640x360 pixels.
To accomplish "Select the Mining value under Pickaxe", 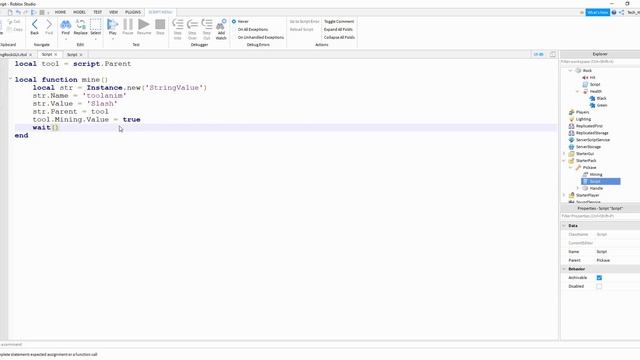I will click(593, 174).
